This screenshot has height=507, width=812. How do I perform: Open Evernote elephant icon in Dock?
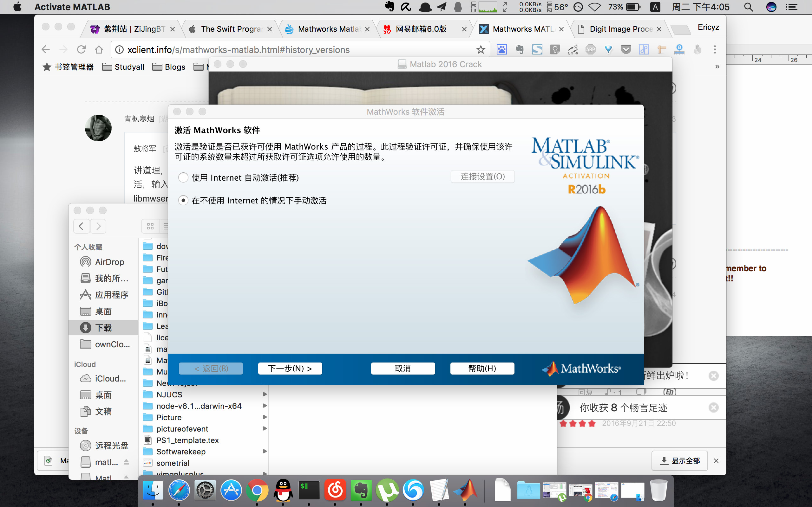pyautogui.click(x=361, y=490)
